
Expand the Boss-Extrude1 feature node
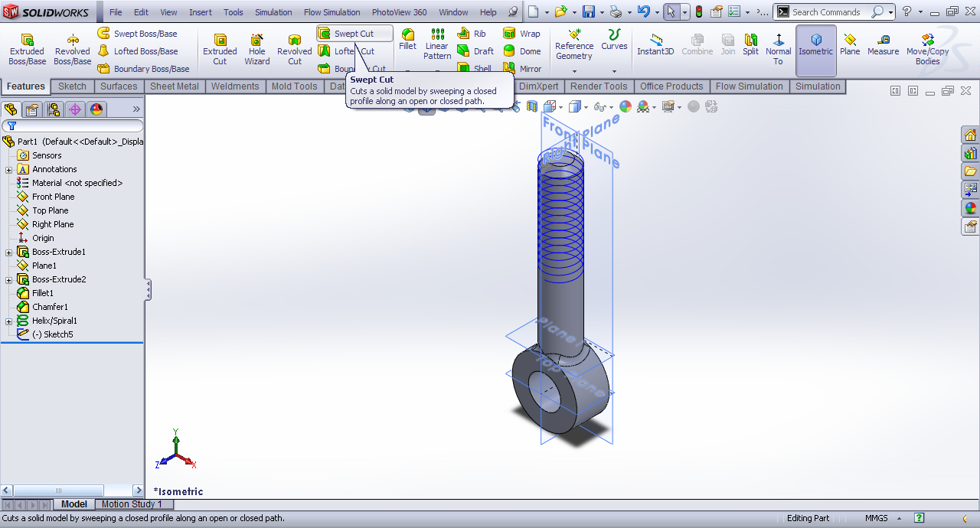tap(8, 252)
